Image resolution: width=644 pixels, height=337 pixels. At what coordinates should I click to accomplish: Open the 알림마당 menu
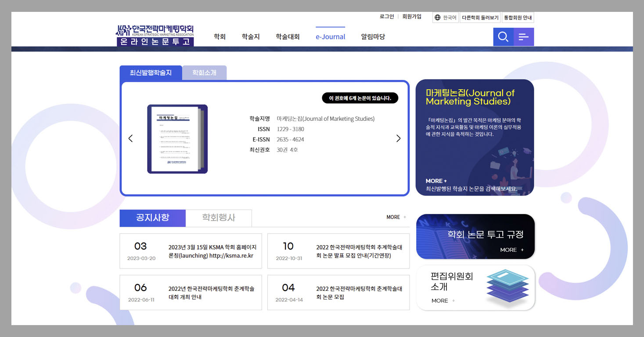(x=373, y=37)
